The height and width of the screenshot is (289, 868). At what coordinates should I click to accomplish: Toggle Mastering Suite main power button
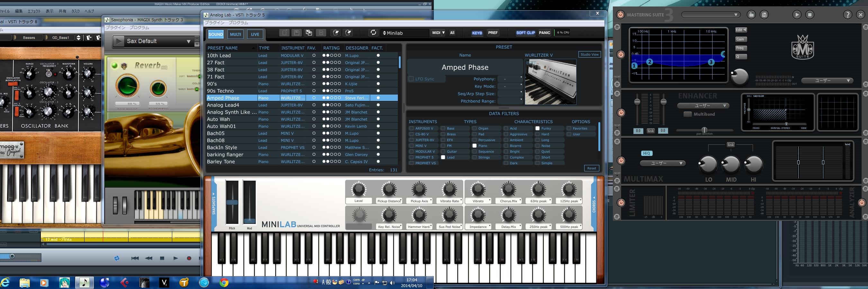tap(620, 14)
